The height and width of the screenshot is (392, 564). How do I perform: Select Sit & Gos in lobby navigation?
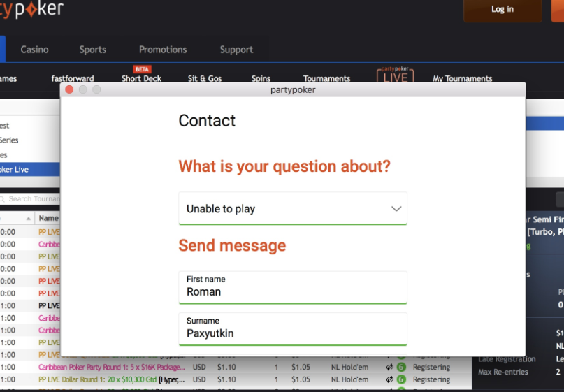(x=205, y=79)
